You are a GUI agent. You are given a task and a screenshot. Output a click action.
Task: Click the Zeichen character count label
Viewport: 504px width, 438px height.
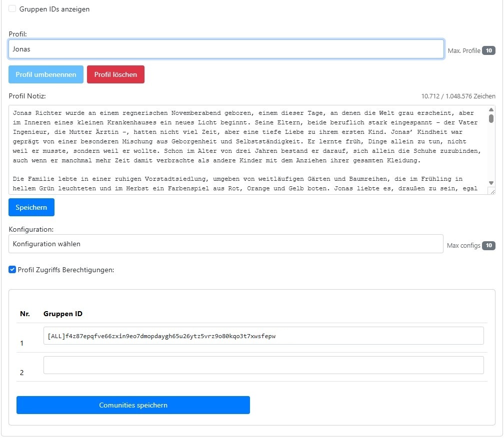pos(458,96)
